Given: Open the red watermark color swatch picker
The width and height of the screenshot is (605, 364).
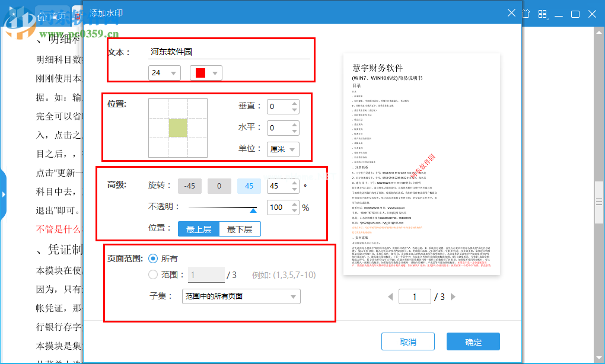Looking at the screenshot, I should click(206, 72).
